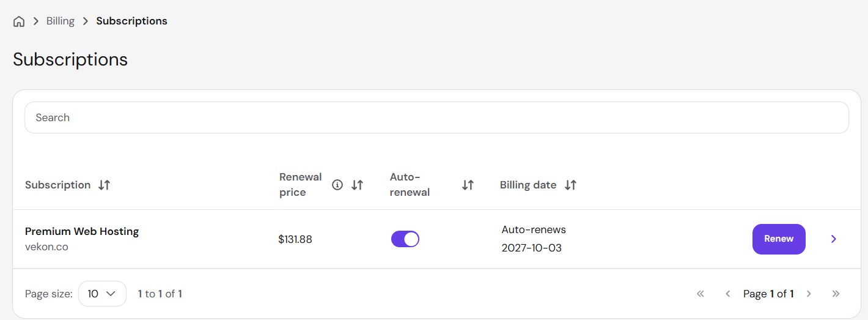Select the Renewal price header label
This screenshot has height=320, width=868.
point(300,185)
